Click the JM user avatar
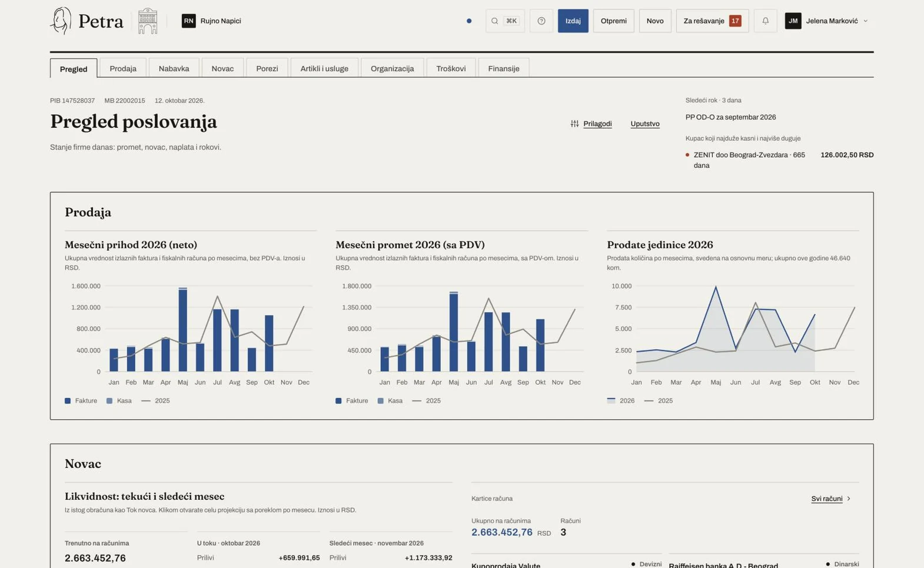 [x=793, y=21]
